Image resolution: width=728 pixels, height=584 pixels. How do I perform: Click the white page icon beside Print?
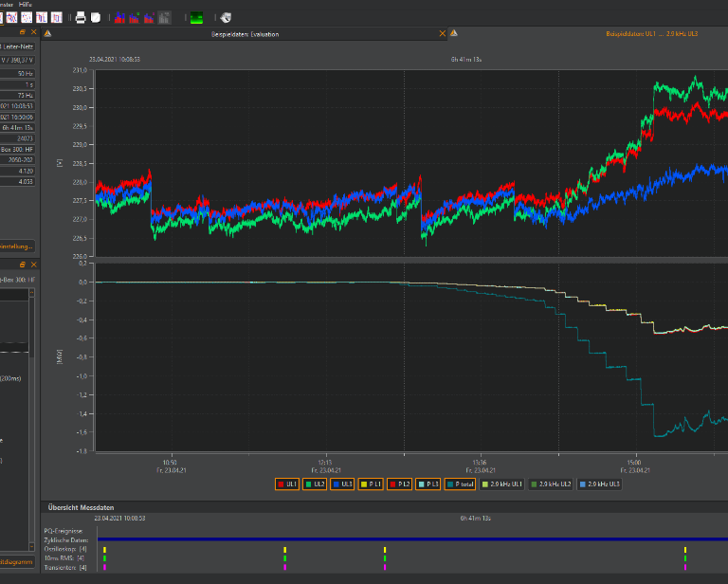(x=96, y=18)
